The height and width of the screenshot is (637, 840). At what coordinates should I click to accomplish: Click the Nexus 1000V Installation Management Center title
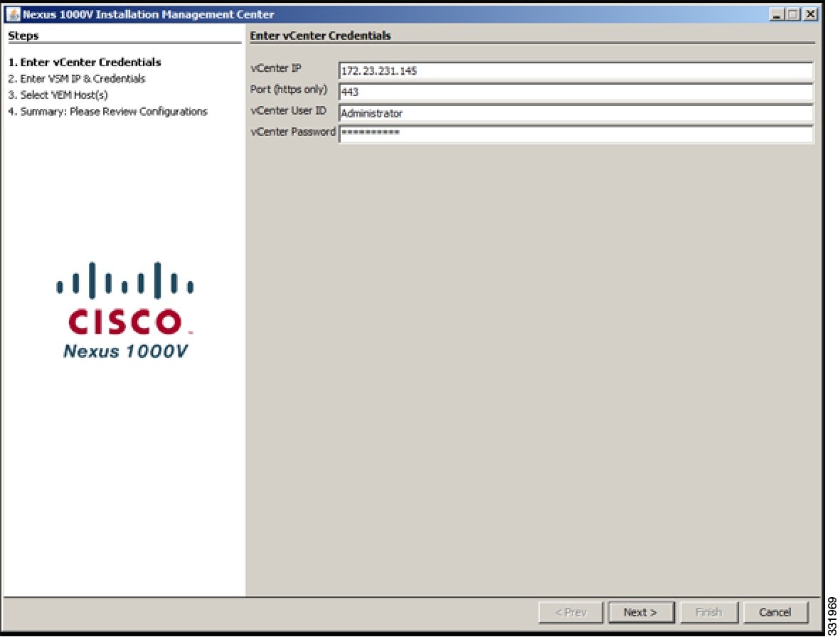click(x=149, y=14)
